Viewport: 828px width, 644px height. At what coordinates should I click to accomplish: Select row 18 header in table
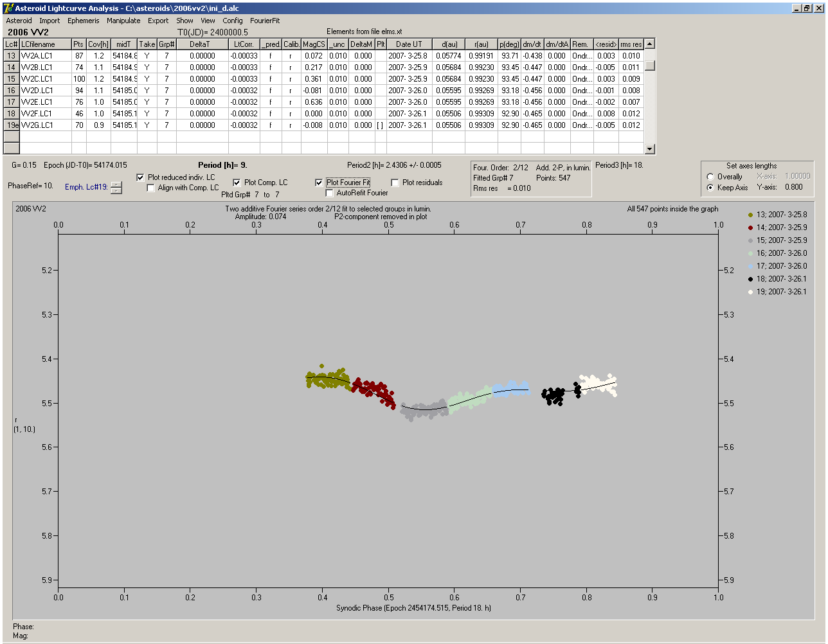pos(11,114)
